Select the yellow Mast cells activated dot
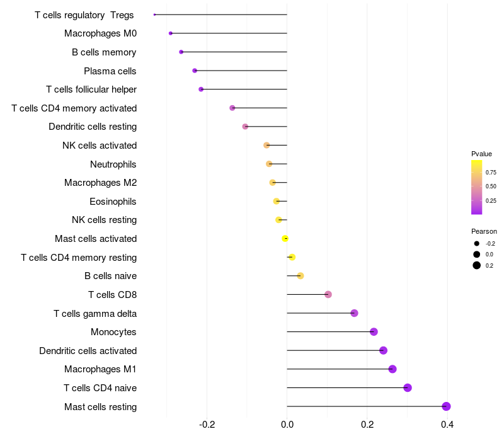Viewport: 504px width, 441px height. coord(285,239)
